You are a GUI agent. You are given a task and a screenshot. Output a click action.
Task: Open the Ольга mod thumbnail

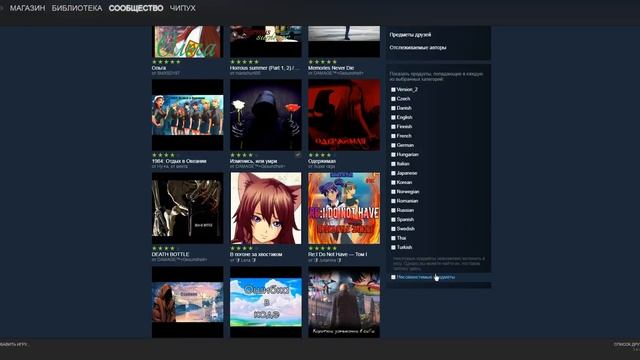pos(188,42)
